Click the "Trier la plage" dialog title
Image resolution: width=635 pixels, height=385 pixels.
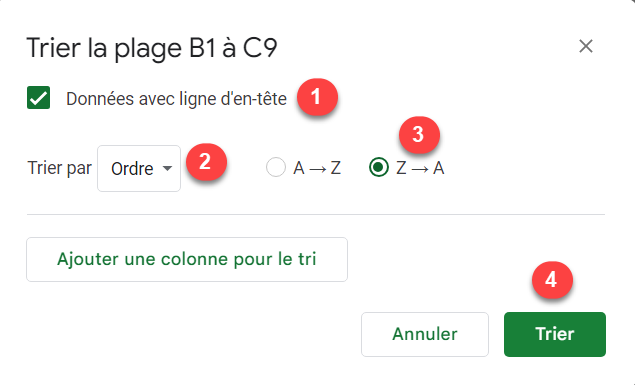coord(104,49)
